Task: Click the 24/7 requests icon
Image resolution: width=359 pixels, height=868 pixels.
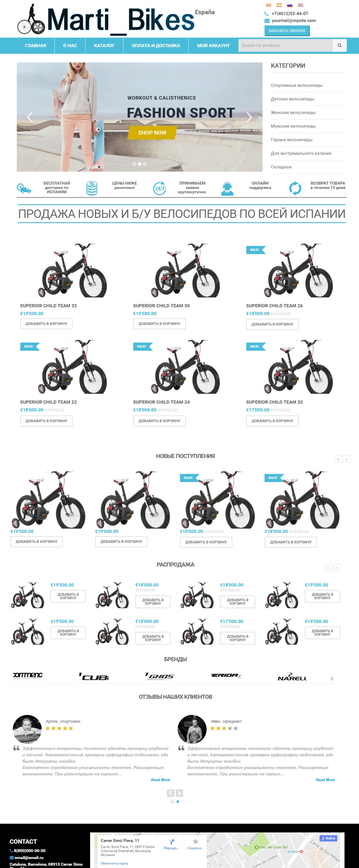Action: coord(160,188)
